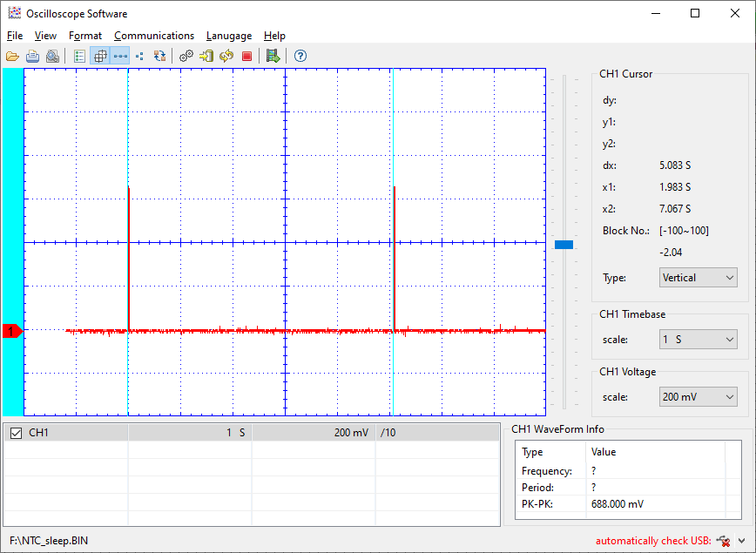Close the Oscilloscope Software window
756x553 pixels.
(x=735, y=13)
